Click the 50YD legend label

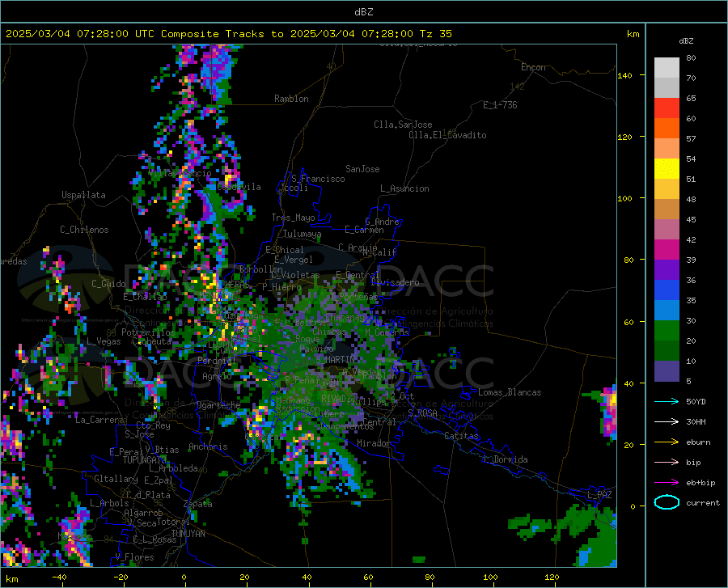point(696,401)
